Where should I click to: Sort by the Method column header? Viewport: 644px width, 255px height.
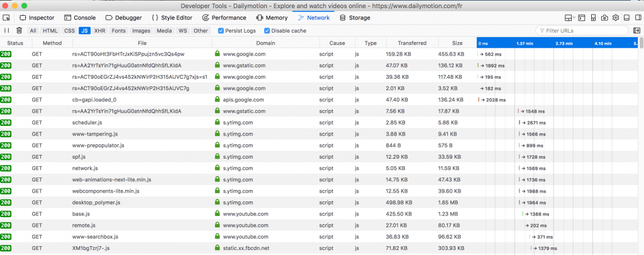pos(52,43)
